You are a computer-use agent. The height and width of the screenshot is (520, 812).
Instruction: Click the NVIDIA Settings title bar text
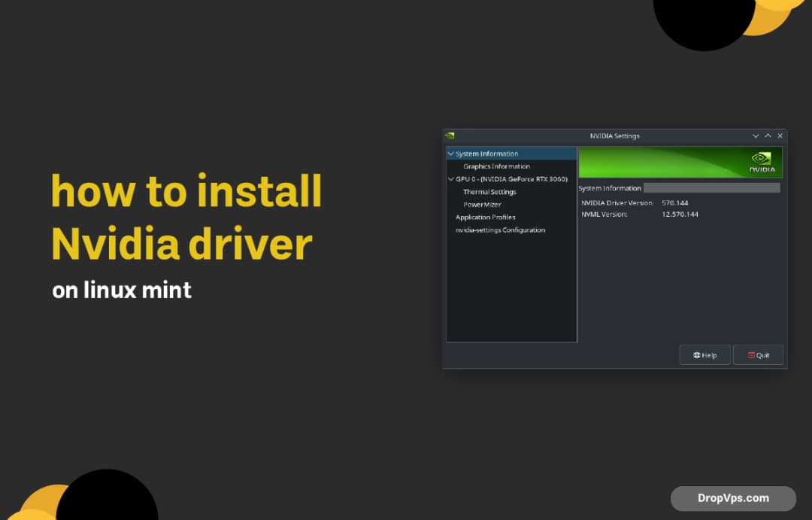coord(617,135)
